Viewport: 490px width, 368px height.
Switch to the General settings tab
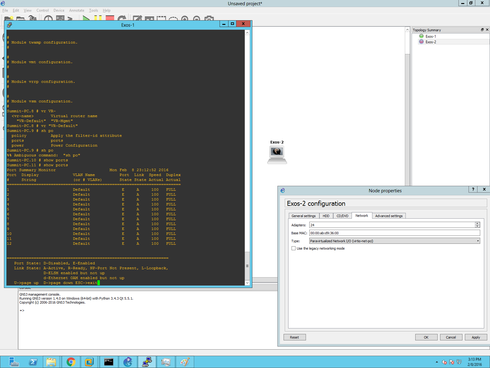304,216
